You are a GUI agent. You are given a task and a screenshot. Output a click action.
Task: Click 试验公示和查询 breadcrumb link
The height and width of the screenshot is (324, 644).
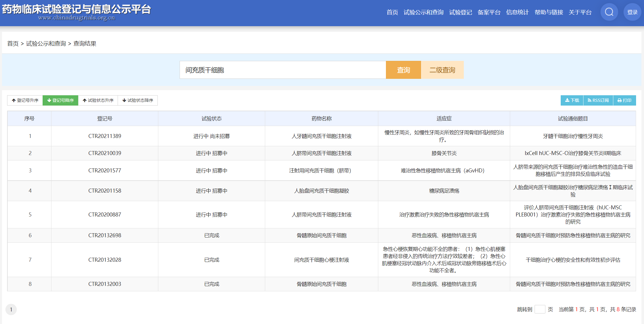[46, 44]
